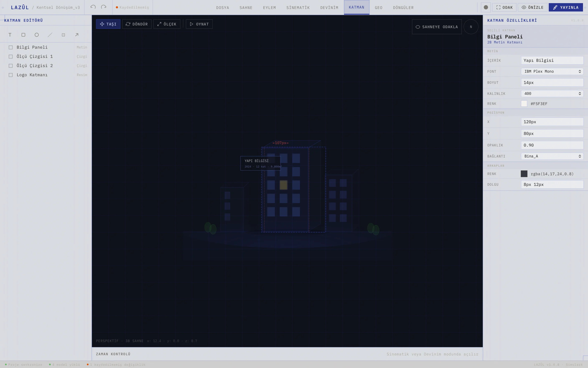Toggle Ölçü Çizgisi 1 layer checkbox

tap(11, 57)
